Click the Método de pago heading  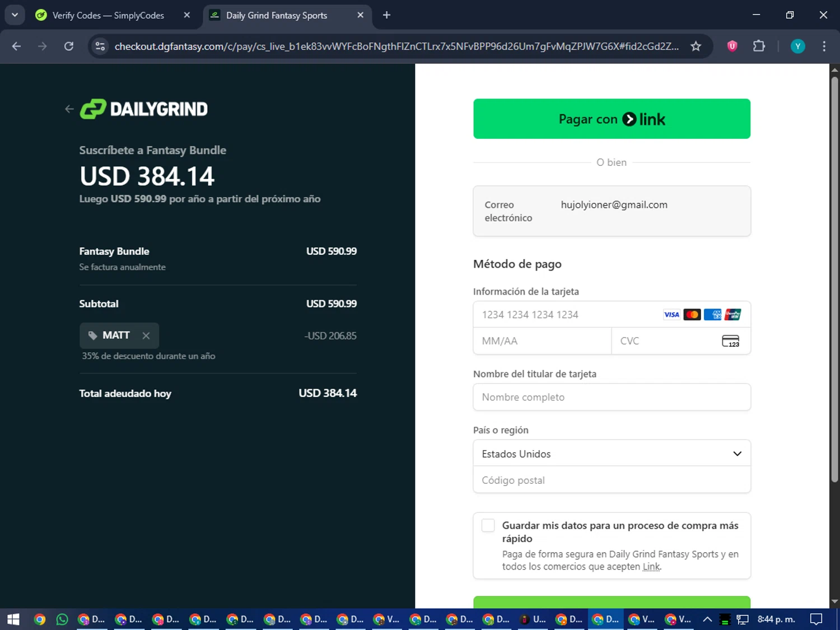(517, 264)
